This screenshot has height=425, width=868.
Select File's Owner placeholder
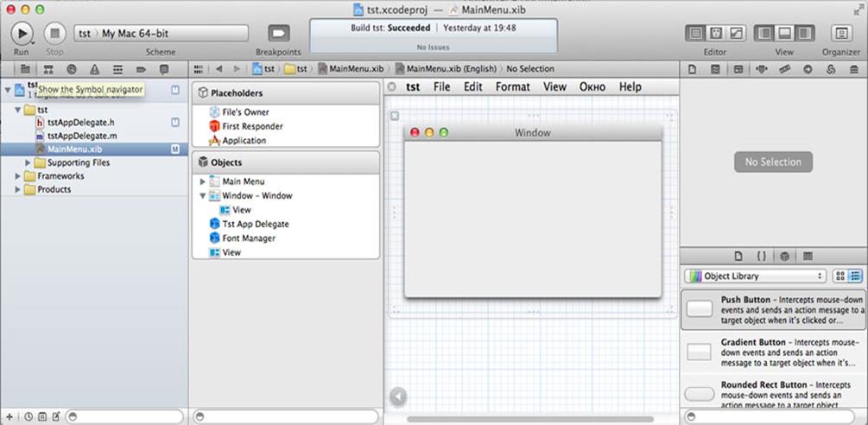[x=246, y=111]
